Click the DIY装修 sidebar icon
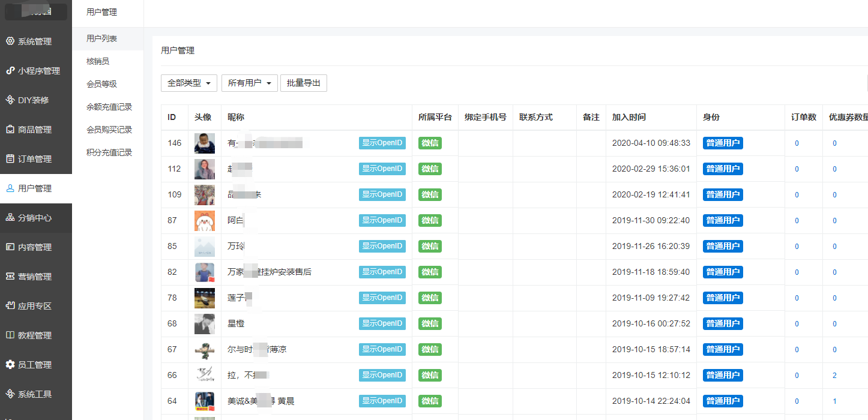868x420 pixels. point(10,100)
